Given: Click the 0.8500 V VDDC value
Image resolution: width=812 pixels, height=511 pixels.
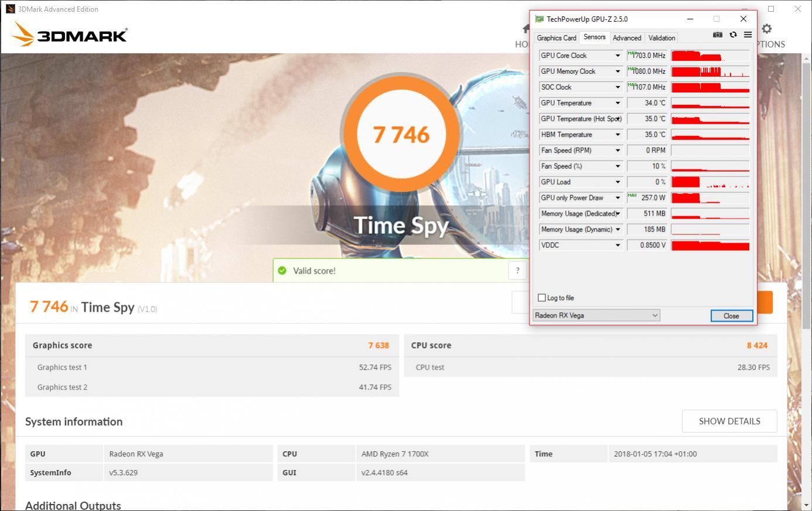Looking at the screenshot, I should (x=647, y=246).
